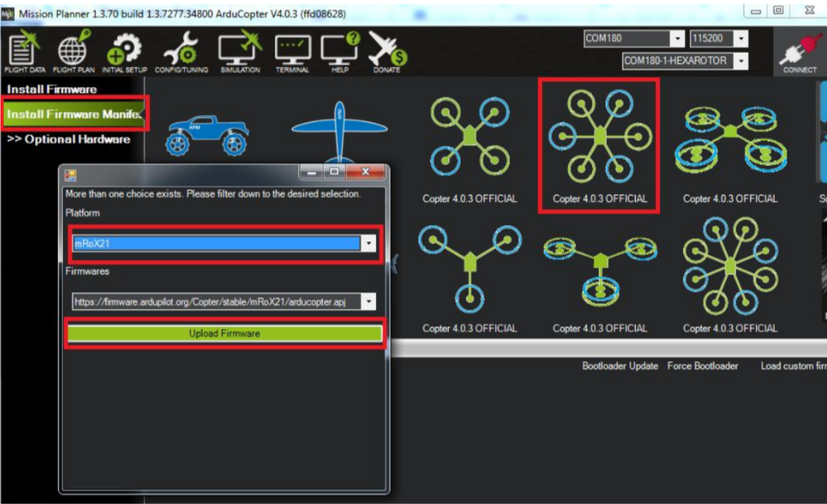Maximize the firmware selection dialog

coord(334,172)
